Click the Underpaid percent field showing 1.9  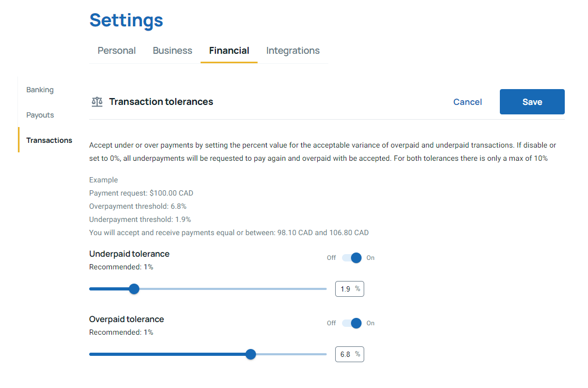tap(349, 289)
